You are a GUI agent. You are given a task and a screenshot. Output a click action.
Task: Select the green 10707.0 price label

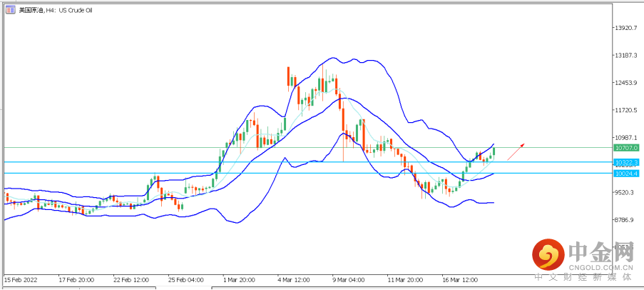(x=625, y=148)
